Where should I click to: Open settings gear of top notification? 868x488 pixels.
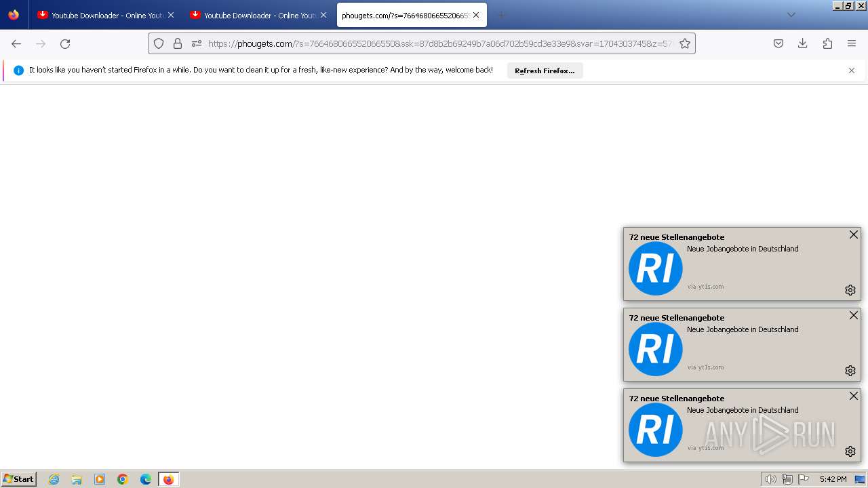(x=850, y=290)
